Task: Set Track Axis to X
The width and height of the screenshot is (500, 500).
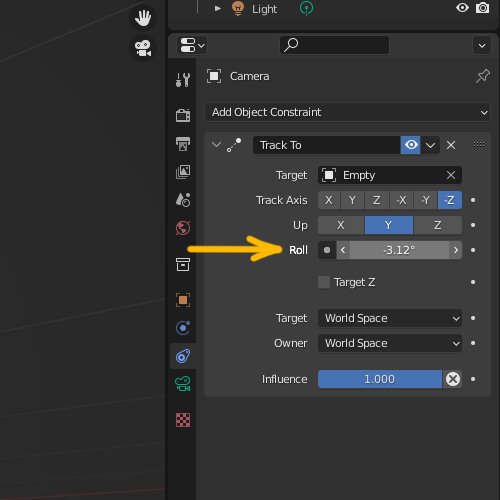Action: click(329, 200)
